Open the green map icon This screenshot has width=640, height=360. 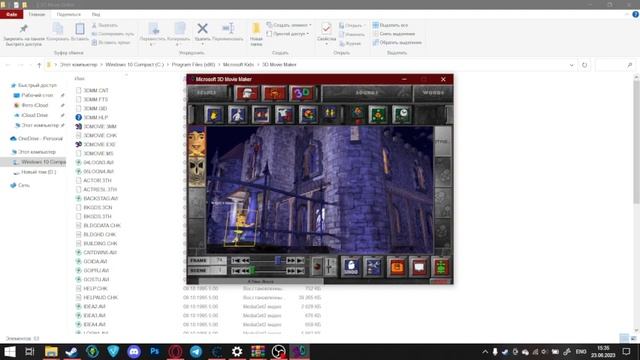(442, 267)
